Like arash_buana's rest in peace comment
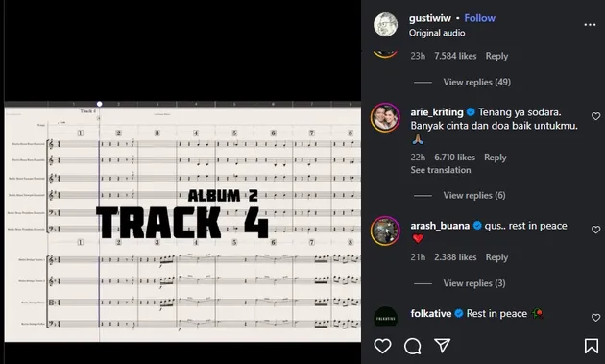 tap(595, 230)
